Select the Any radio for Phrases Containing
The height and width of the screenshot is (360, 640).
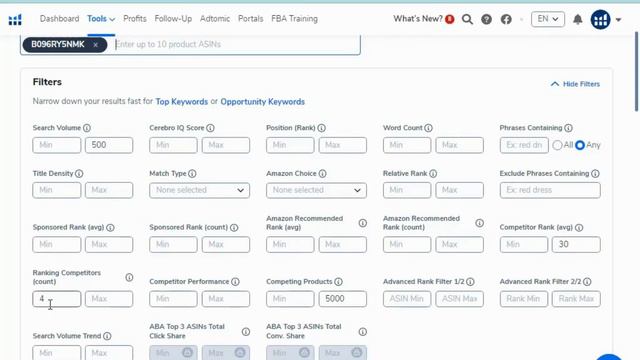point(580,145)
